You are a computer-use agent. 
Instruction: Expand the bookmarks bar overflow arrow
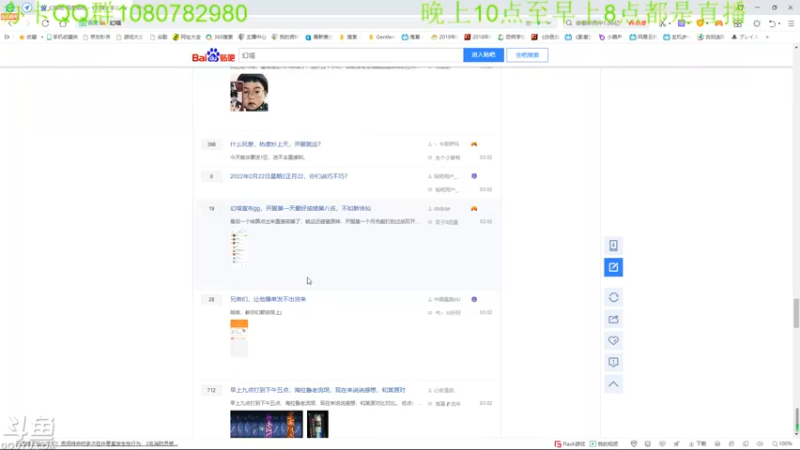click(x=767, y=37)
